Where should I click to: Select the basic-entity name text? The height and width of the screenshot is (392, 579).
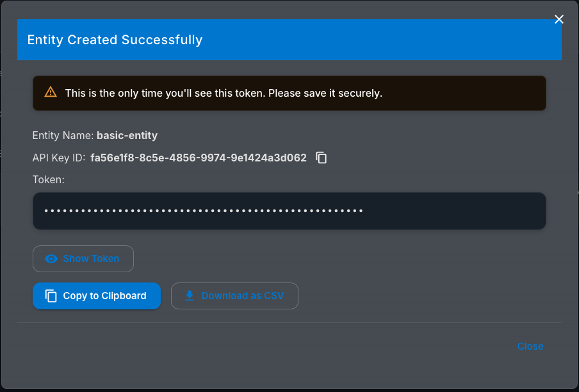[x=126, y=135]
